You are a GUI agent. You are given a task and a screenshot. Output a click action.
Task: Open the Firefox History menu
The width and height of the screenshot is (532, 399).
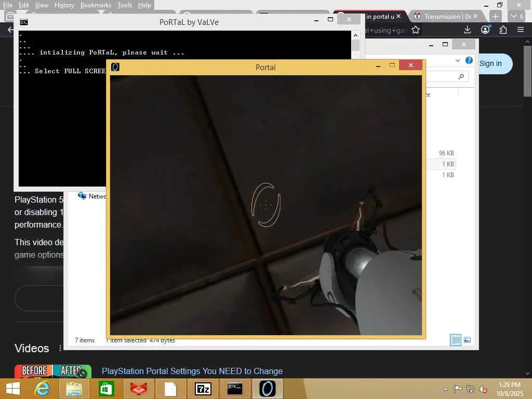click(64, 5)
